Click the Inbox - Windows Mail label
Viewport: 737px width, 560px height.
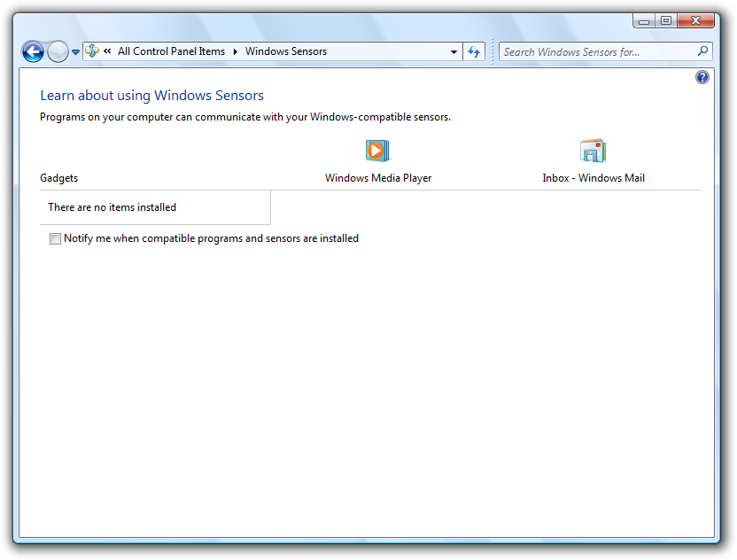(x=593, y=178)
